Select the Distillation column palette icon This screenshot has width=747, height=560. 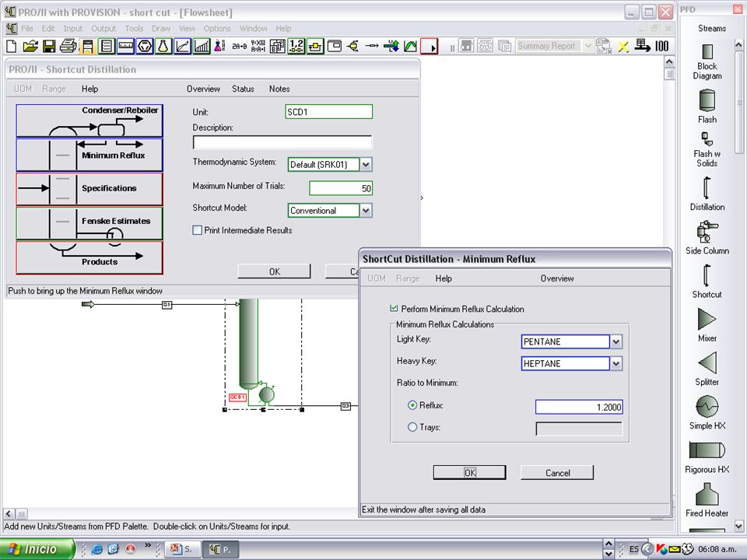707,187
